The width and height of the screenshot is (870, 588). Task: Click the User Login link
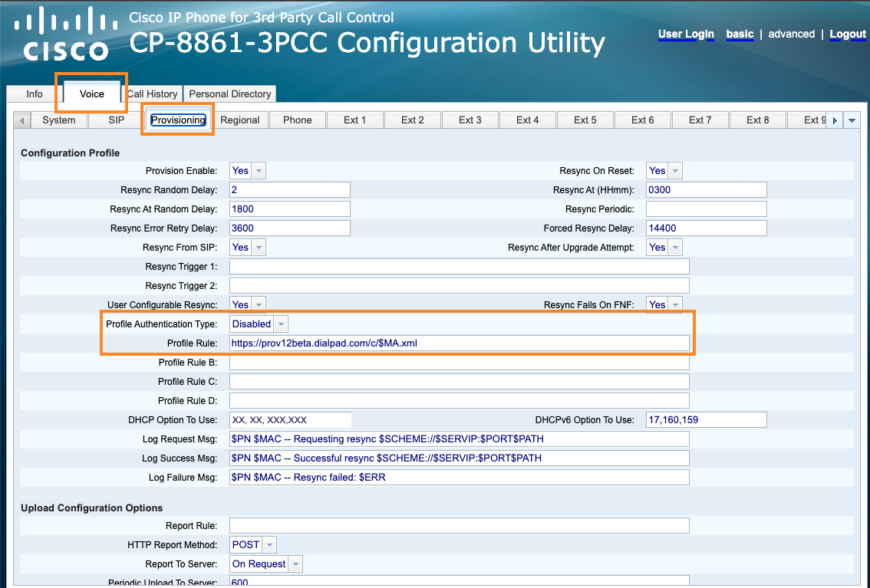point(686,34)
